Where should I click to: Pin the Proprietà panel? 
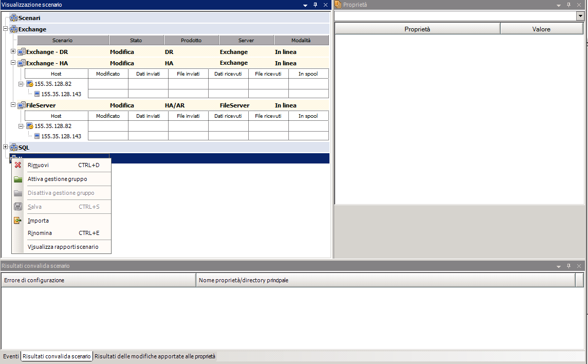click(569, 5)
